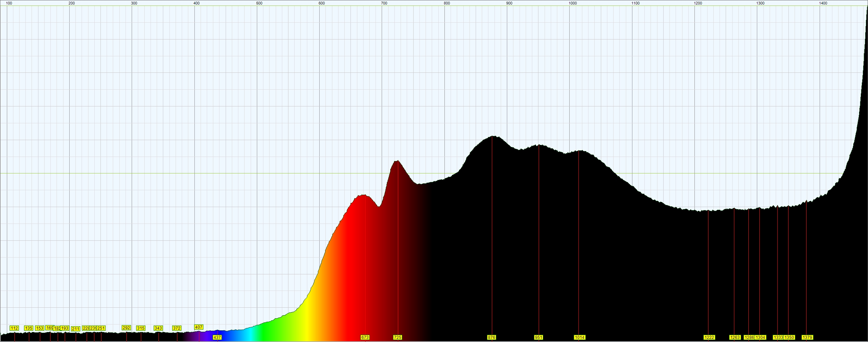Click the 876 peak marker label
The height and width of the screenshot is (342, 868).
[491, 338]
